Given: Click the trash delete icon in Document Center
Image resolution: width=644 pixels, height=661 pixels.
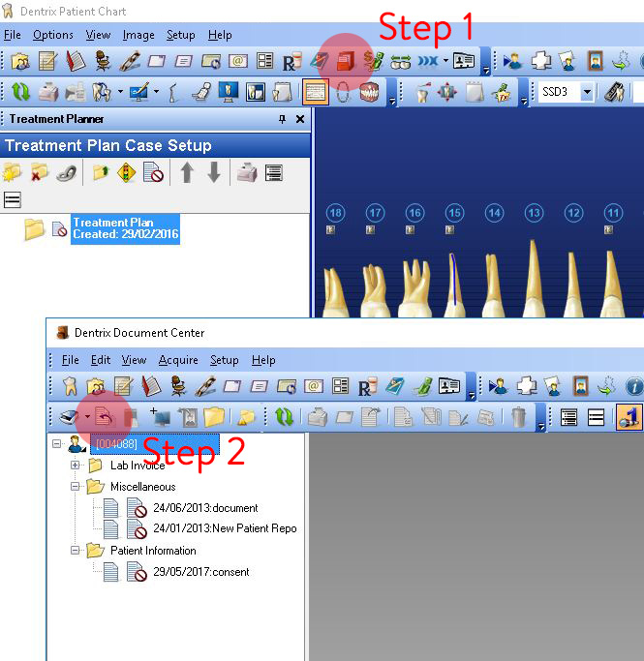Looking at the screenshot, I should click(x=519, y=417).
